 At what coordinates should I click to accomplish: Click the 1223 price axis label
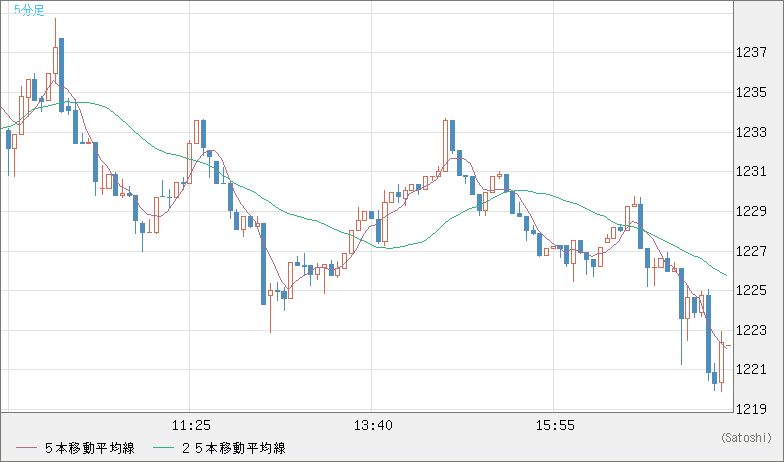pyautogui.click(x=751, y=330)
